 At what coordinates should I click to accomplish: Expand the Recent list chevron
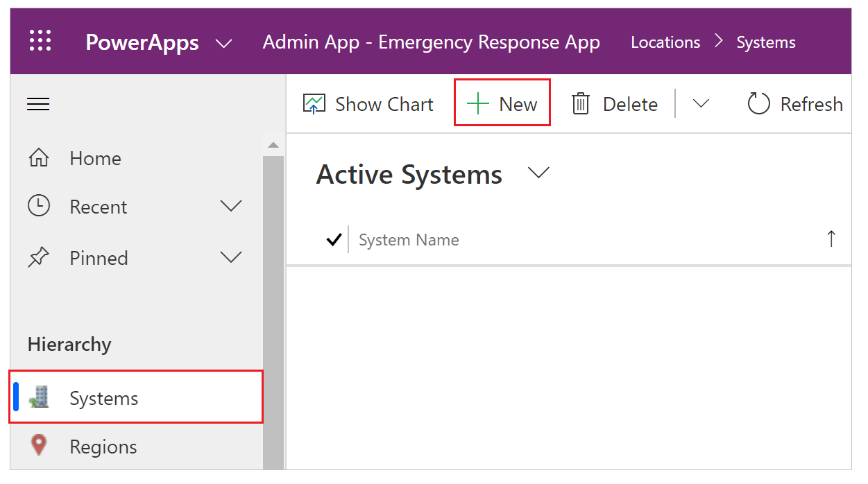tap(230, 206)
